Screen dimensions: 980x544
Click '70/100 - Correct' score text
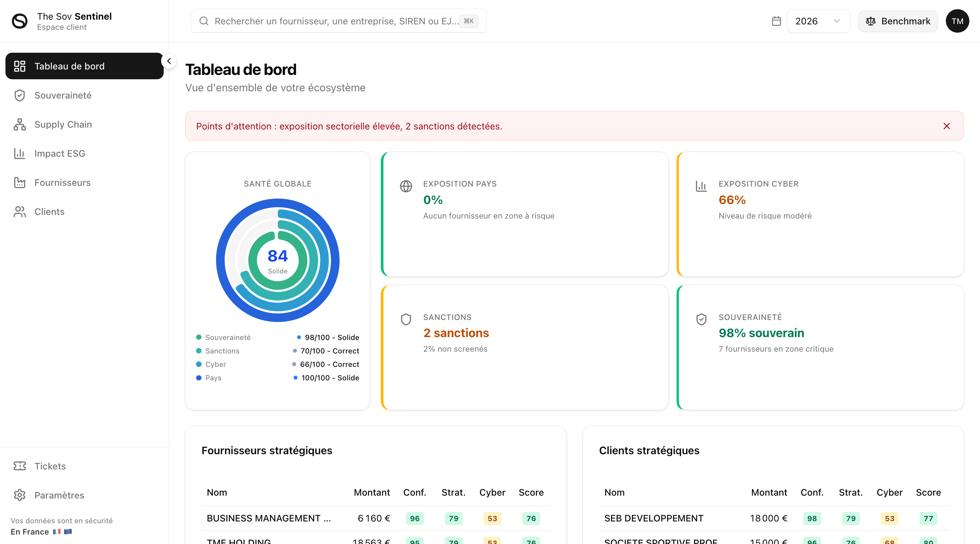point(330,351)
